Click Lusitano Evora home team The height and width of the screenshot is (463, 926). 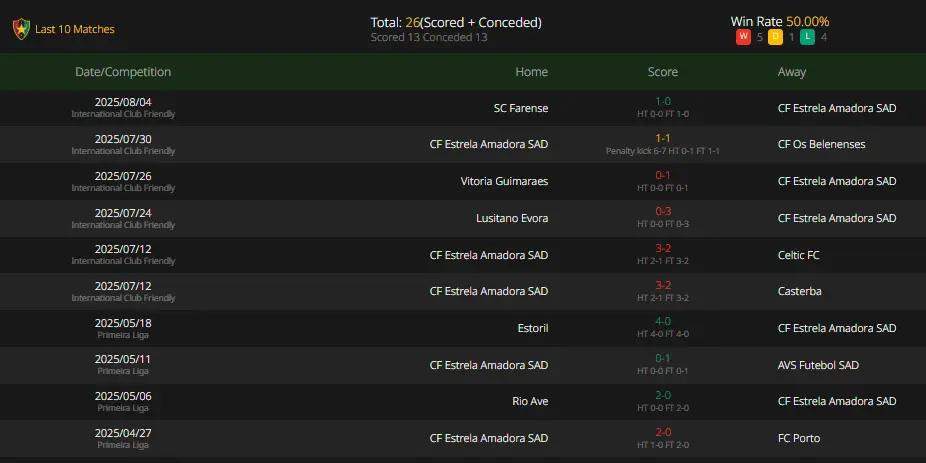[512, 218]
